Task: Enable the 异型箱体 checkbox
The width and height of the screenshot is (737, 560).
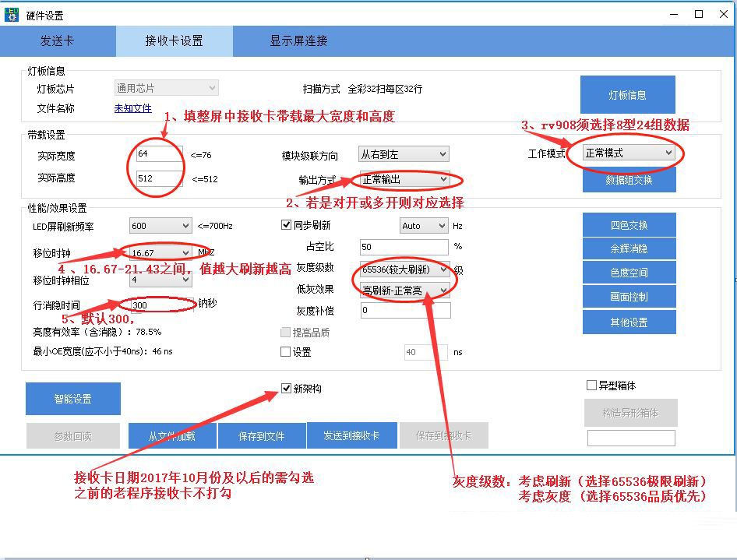Action: click(591, 386)
